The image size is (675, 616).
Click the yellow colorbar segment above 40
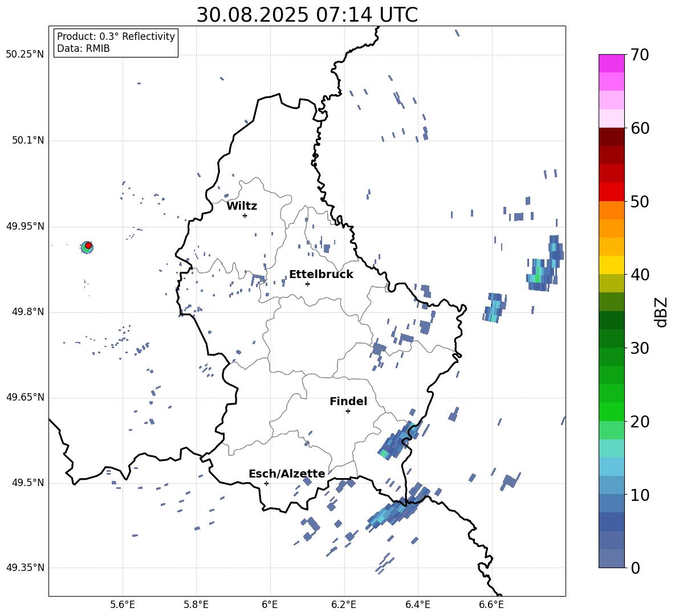tap(611, 265)
